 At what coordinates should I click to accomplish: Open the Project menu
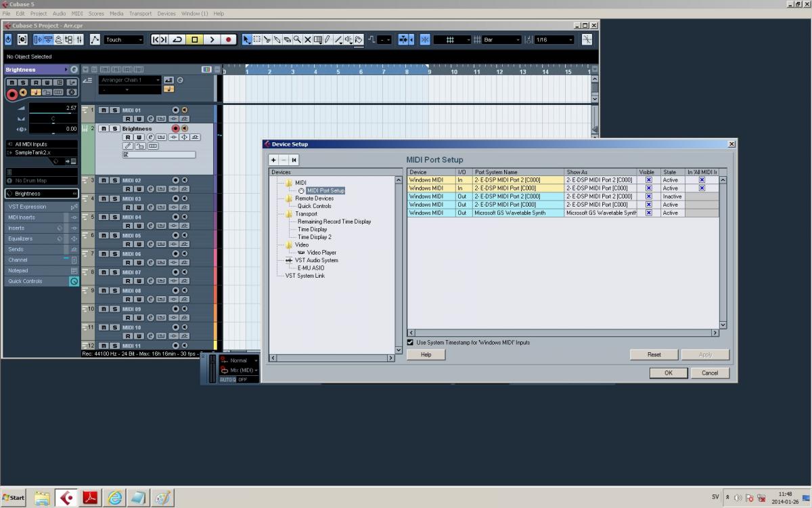[39, 14]
